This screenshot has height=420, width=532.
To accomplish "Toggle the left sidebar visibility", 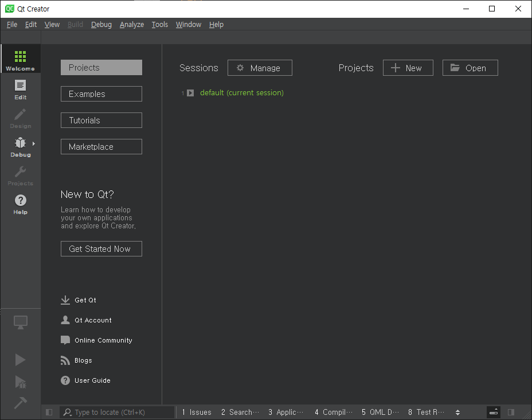I will (49, 412).
